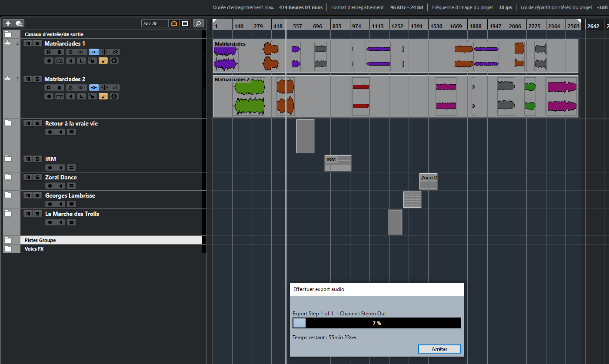
Task: Expand the Georges Lambrisse folder track
Action: click(8, 195)
